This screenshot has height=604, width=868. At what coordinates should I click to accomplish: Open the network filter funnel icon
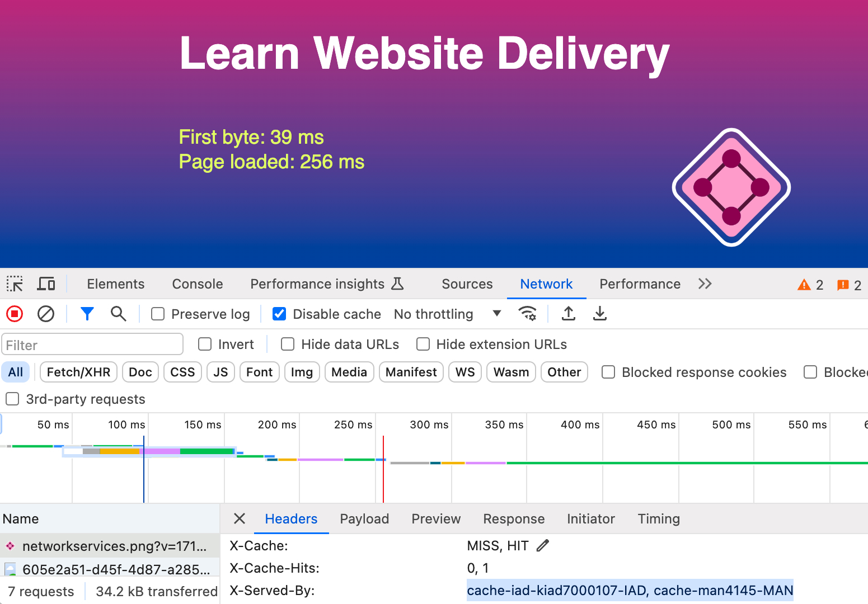click(x=87, y=314)
